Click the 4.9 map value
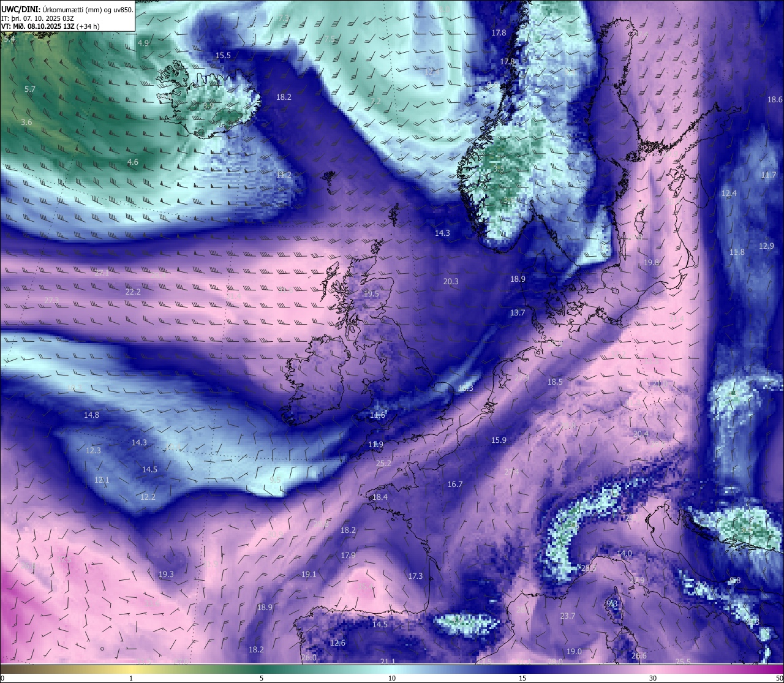The width and height of the screenshot is (784, 683). 143,43
